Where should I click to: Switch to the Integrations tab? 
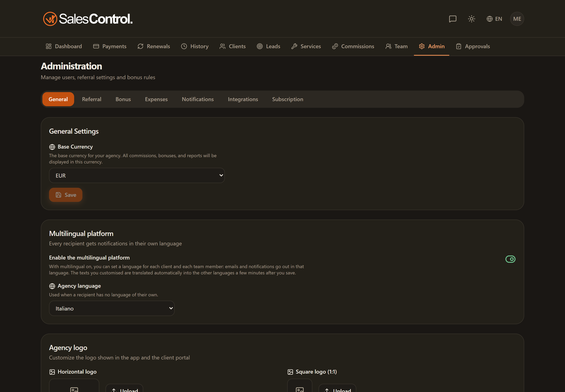[243, 99]
